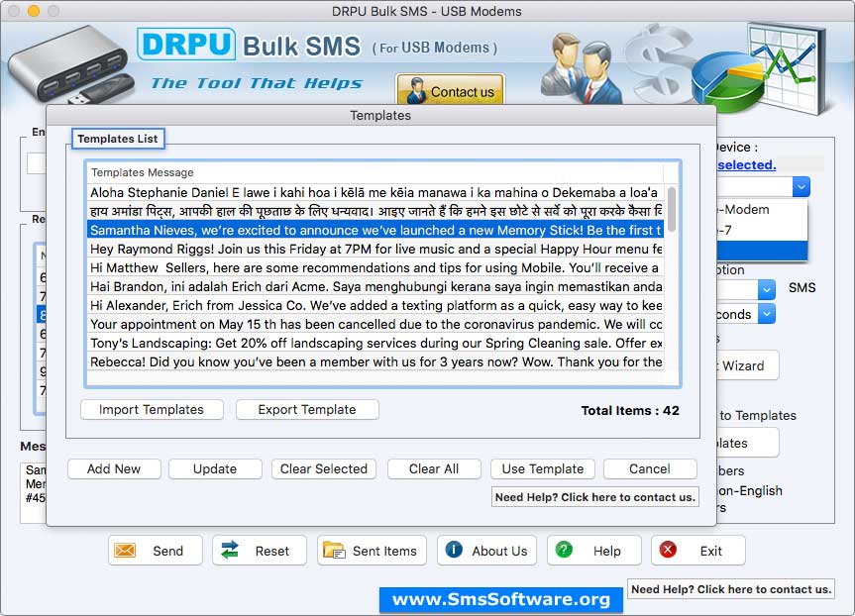
Task: Click the Reset arrows icon
Action: [x=230, y=550]
